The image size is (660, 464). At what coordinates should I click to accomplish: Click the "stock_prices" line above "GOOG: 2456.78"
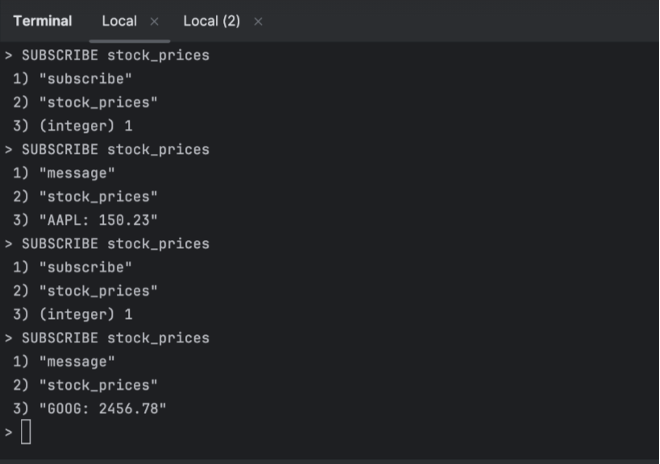[85, 385]
